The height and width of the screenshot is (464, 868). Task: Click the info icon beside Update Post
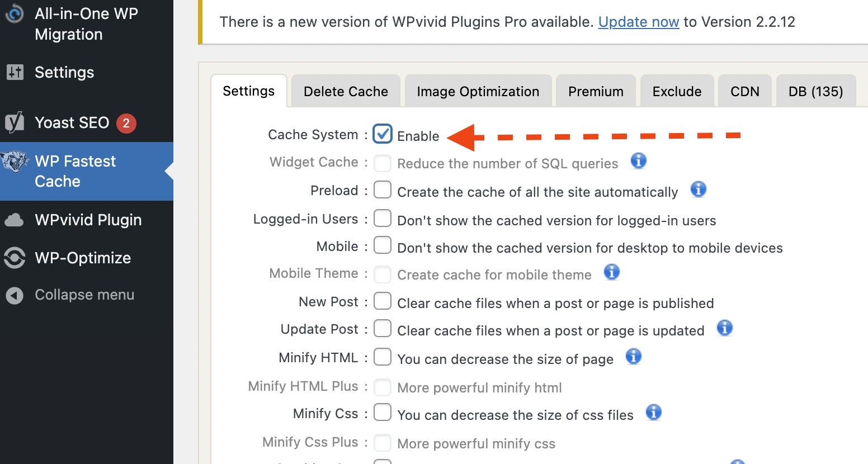724,328
